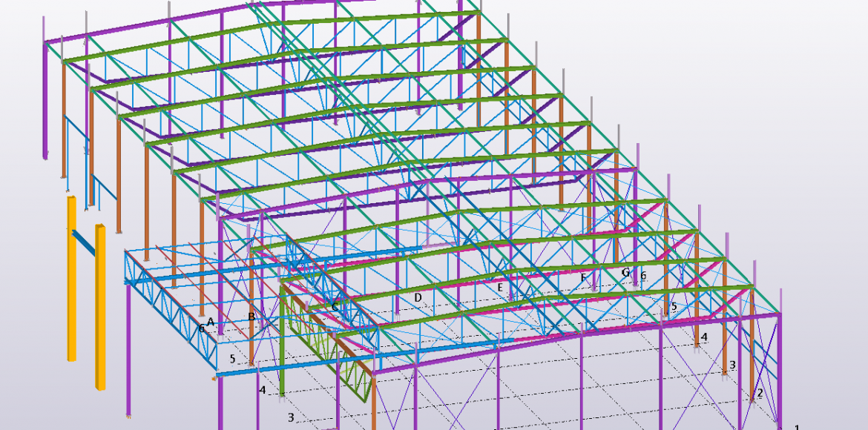Select grid label F in the viewport
The width and height of the screenshot is (868, 430).
click(584, 278)
